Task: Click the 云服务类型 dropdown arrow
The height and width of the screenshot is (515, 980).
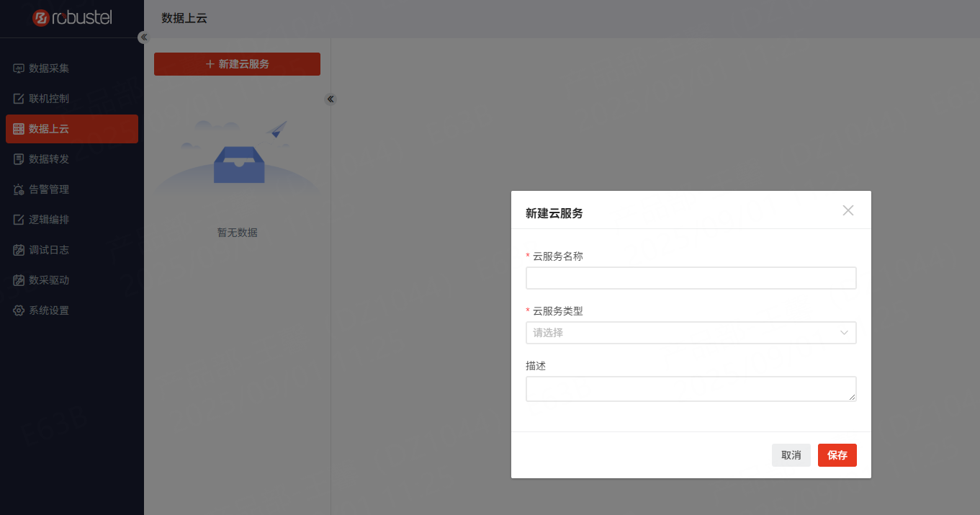Action: pos(844,333)
